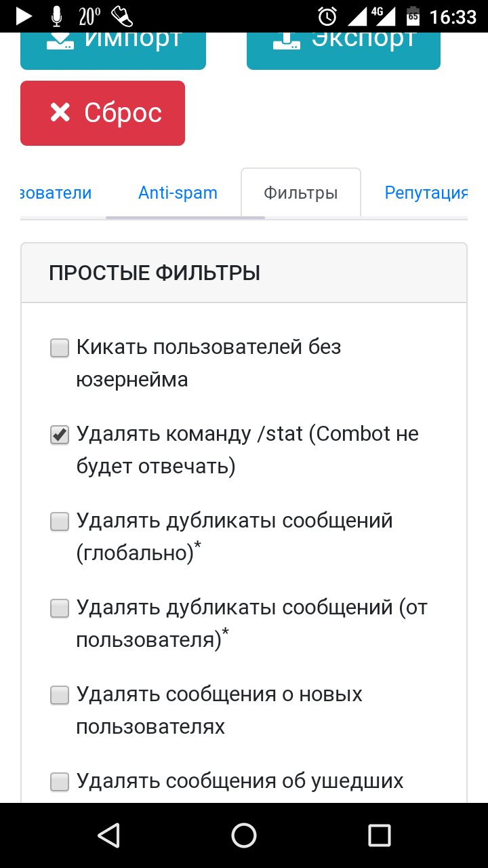Switch to the Anti-spam tab

(178, 193)
